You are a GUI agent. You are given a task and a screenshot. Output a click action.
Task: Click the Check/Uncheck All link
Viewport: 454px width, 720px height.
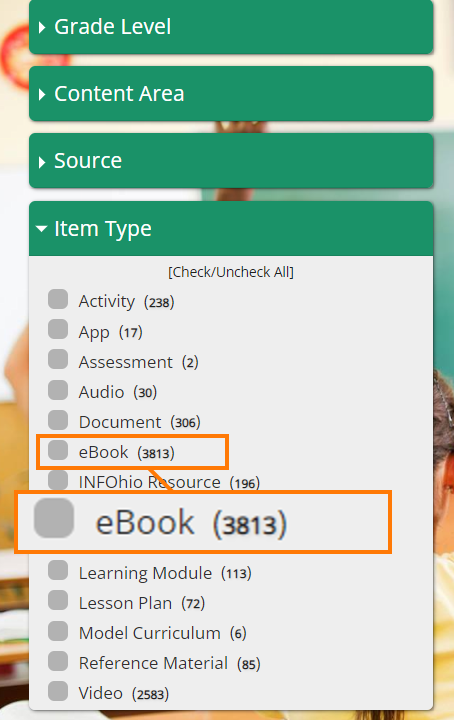231,272
